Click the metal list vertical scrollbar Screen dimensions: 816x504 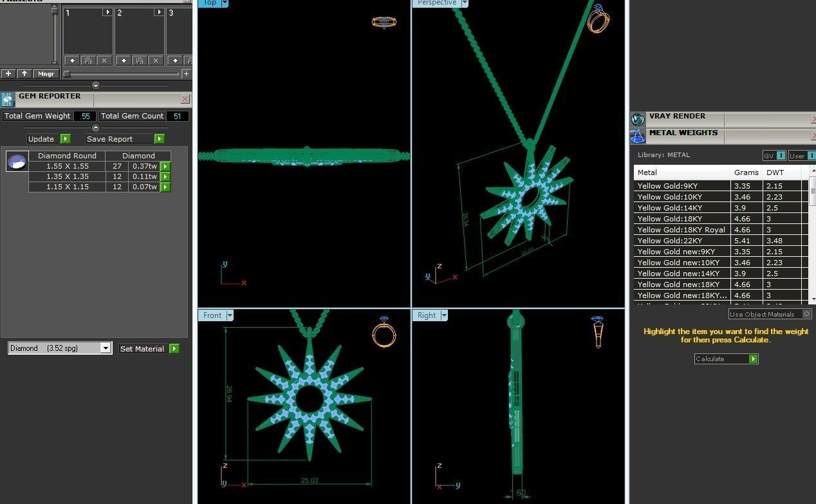pos(812,235)
